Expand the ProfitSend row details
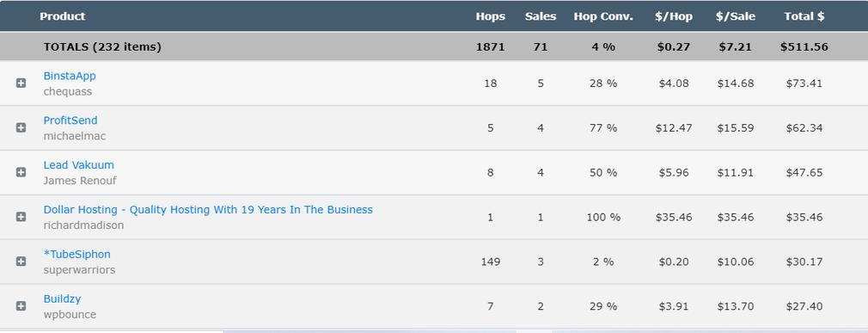This screenshot has width=868, height=333. tap(21, 127)
